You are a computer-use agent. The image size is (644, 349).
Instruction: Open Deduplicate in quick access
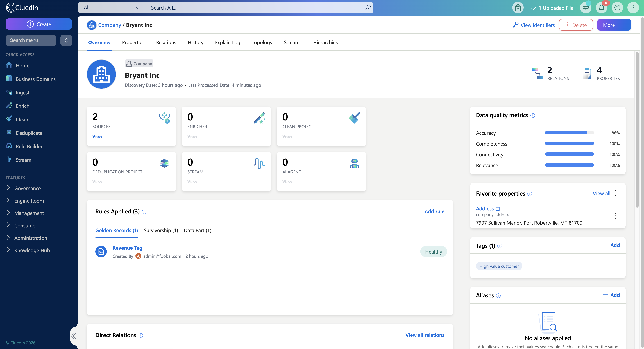tap(29, 133)
